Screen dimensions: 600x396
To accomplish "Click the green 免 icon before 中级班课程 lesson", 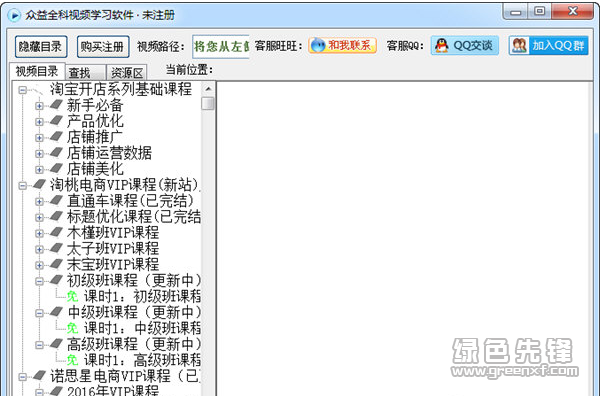I will pyautogui.click(x=73, y=328).
